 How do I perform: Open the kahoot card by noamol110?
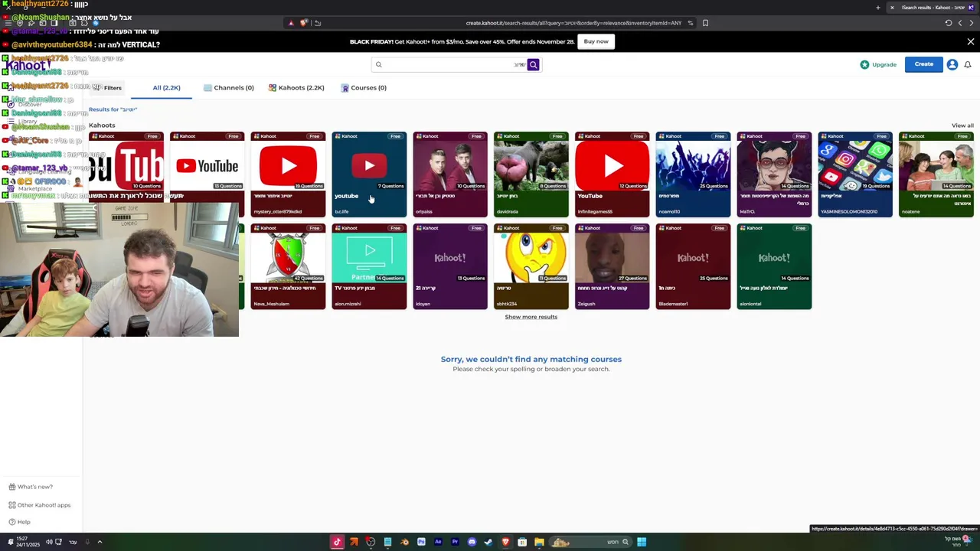[x=693, y=174]
